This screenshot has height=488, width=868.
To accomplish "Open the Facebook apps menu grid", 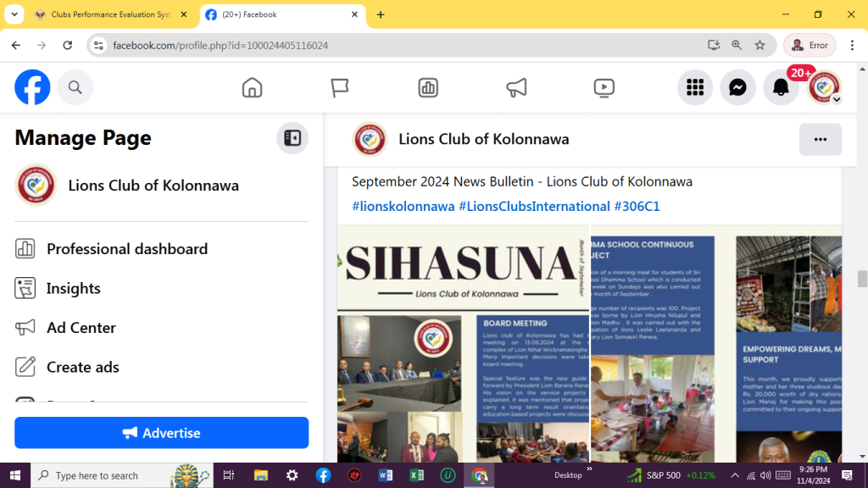I will click(695, 87).
